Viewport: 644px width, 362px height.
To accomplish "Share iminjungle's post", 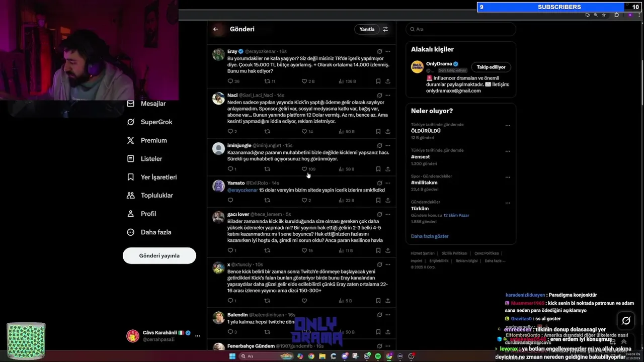I will click(x=388, y=169).
